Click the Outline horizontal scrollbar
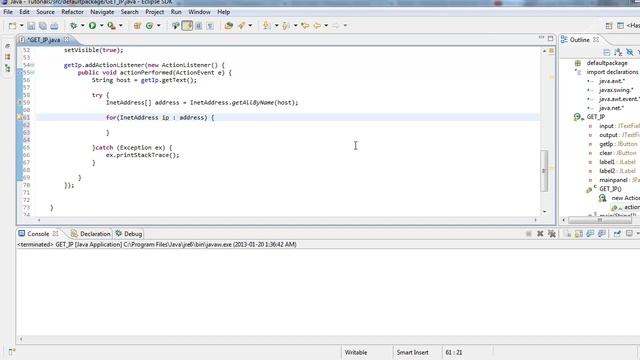Image resolution: width=640 pixels, height=360 pixels. (x=600, y=220)
